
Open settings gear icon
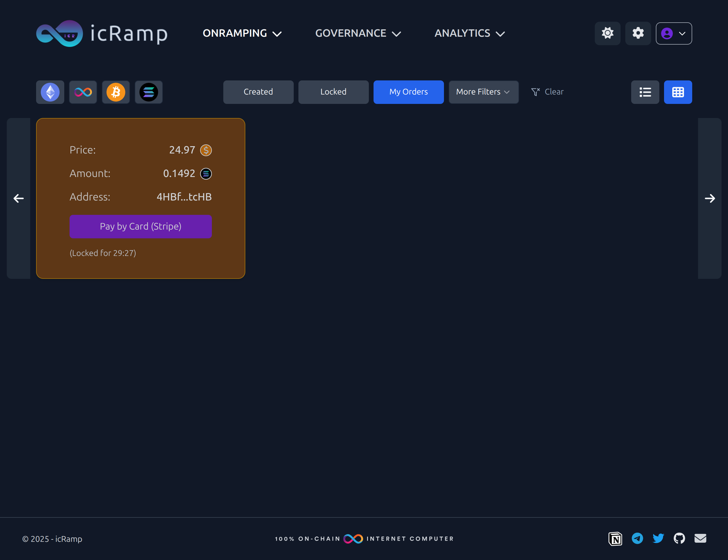tap(638, 33)
